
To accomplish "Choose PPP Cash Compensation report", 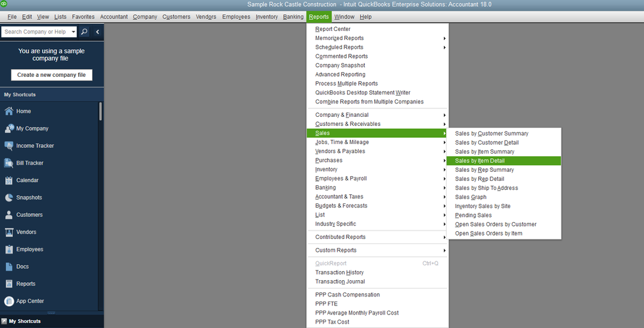I will [x=377, y=294].
